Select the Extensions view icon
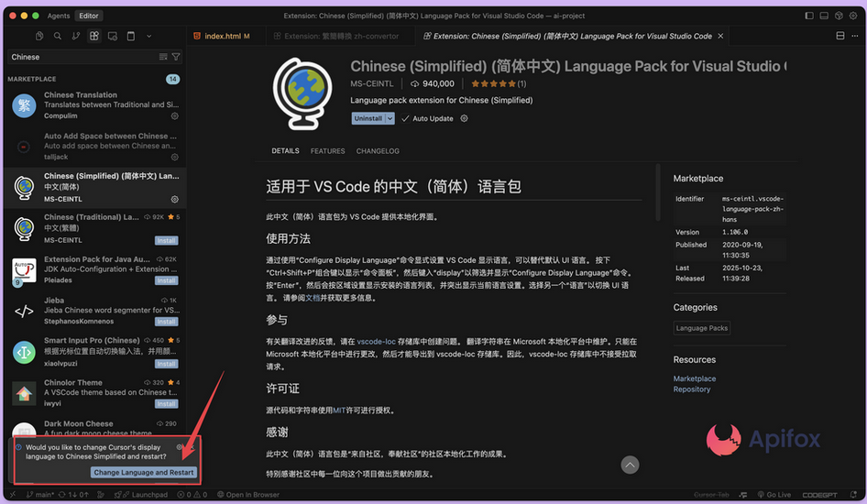The width and height of the screenshot is (867, 504). pos(94,36)
